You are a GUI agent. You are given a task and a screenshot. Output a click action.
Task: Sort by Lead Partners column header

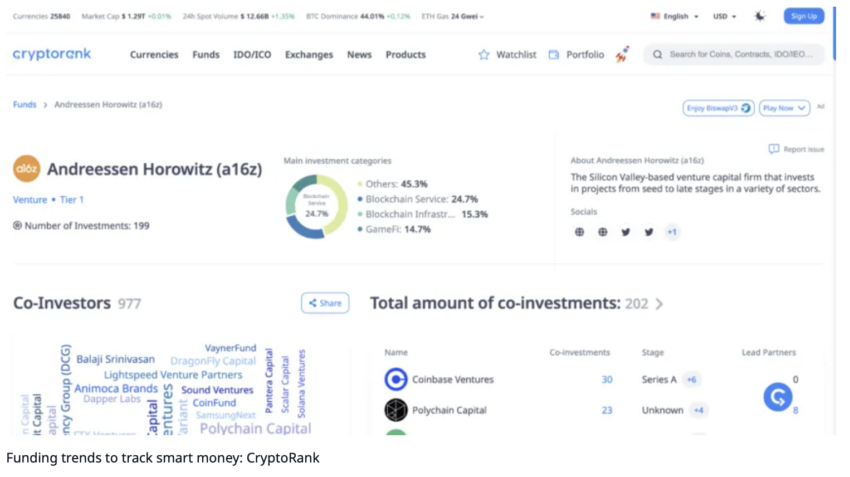pyautogui.click(x=769, y=352)
